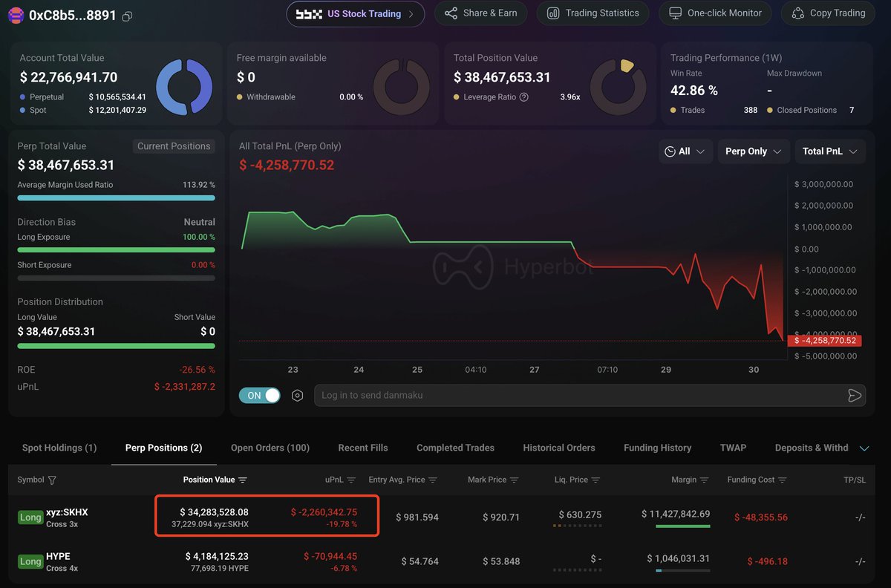Open the All time range dropdown

(685, 151)
